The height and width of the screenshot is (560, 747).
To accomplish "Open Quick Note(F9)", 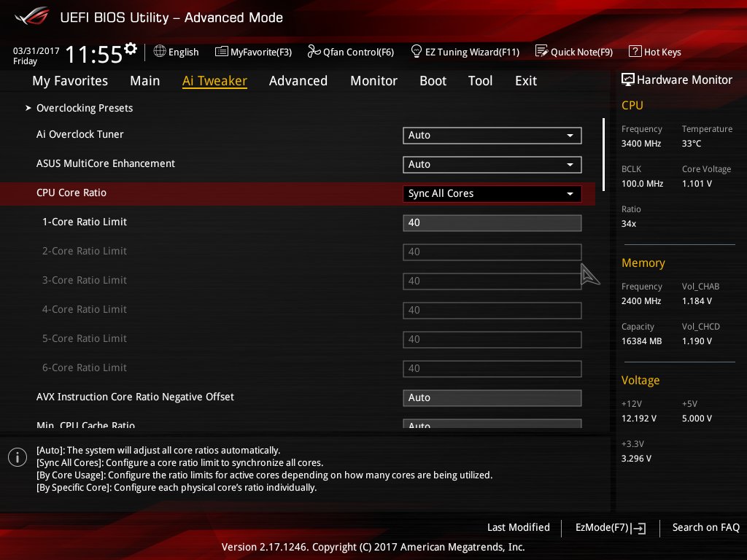I will 574,52.
